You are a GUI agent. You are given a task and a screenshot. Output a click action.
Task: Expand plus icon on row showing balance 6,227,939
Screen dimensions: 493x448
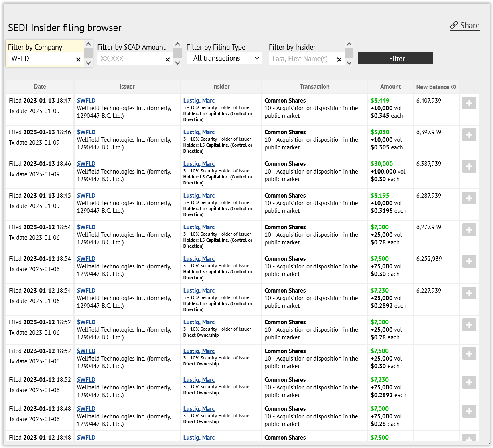point(469,293)
